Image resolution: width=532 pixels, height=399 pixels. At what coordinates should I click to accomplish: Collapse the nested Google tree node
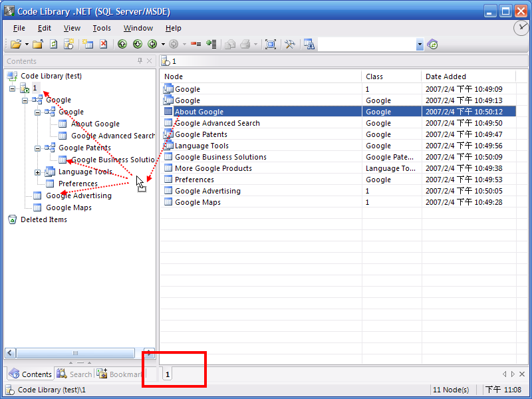(37, 112)
